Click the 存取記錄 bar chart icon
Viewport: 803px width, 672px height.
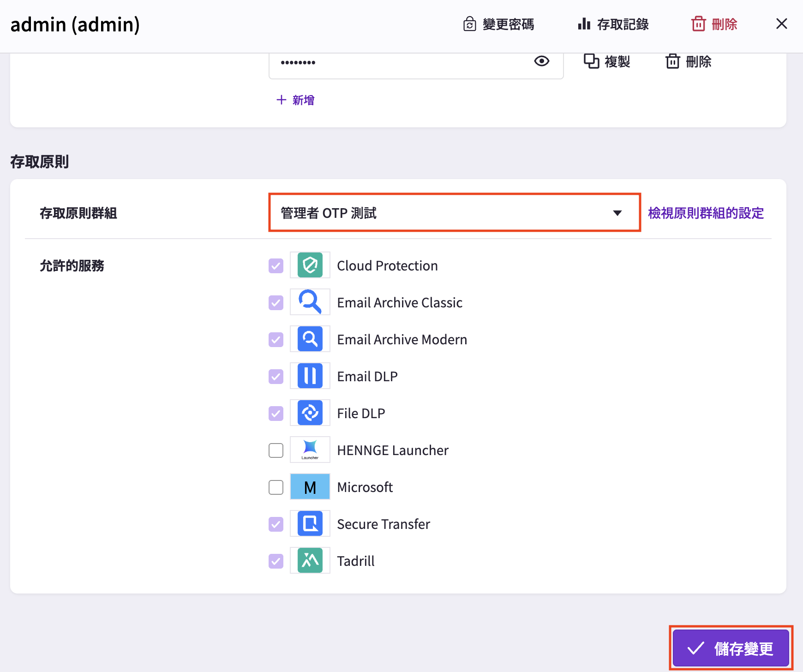[584, 24]
